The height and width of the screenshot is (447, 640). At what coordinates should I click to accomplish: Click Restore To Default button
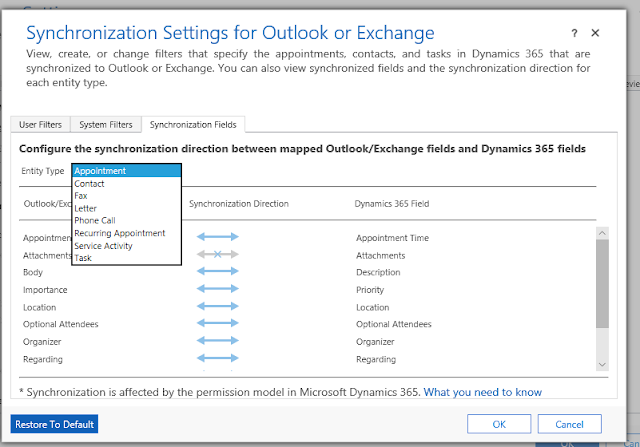[55, 424]
